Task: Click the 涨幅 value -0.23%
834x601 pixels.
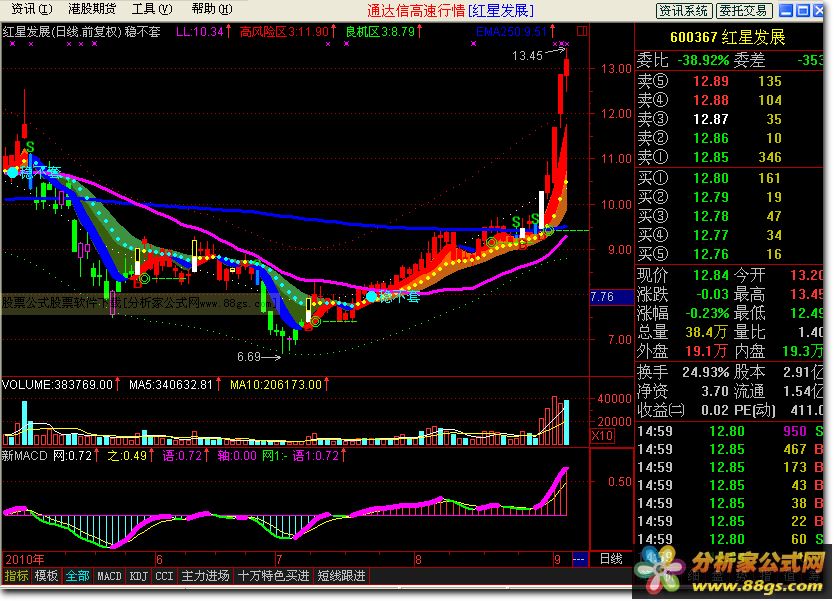Action: tap(707, 314)
